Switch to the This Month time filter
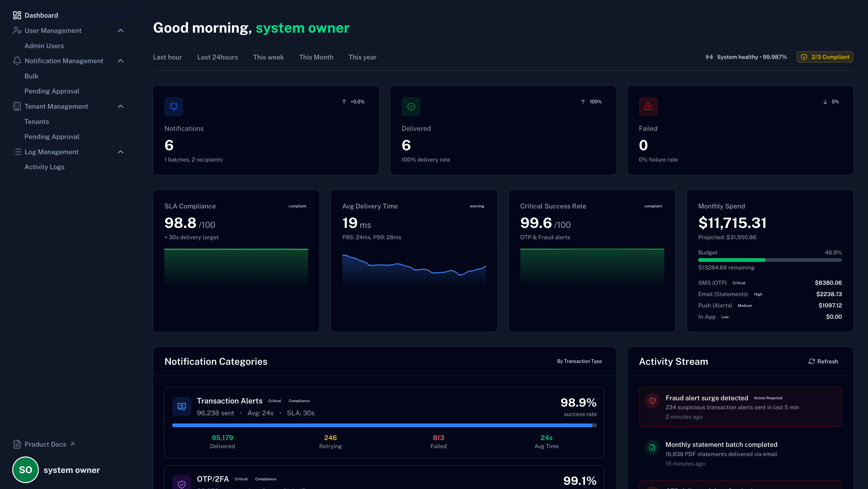 click(x=316, y=57)
